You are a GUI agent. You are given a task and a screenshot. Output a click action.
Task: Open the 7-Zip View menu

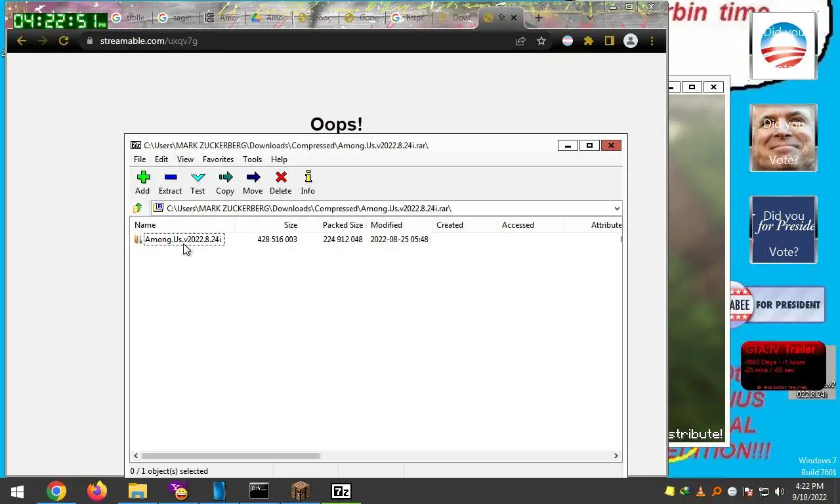[x=185, y=159]
